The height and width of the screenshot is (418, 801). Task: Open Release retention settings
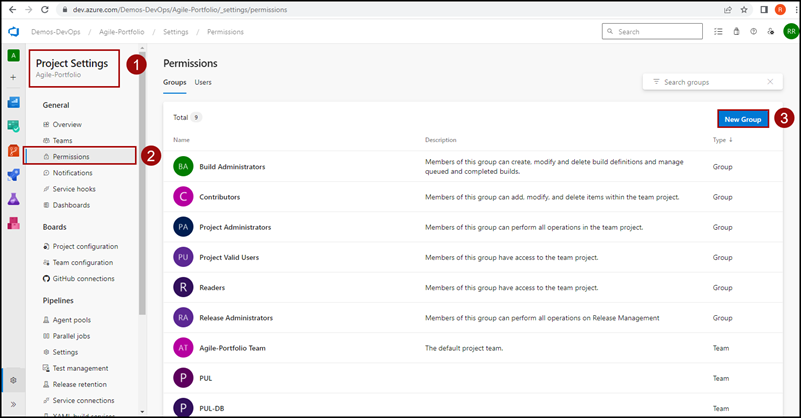(79, 384)
